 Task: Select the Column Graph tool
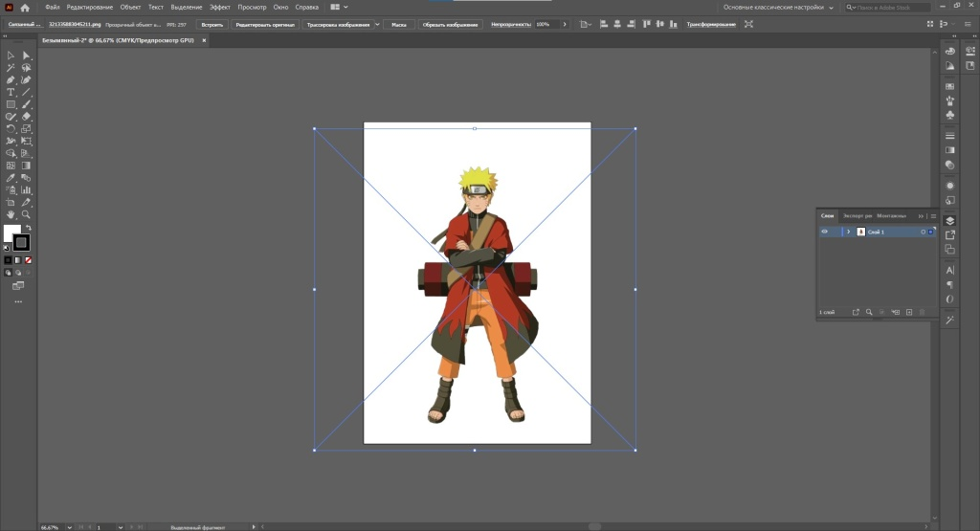click(x=26, y=189)
